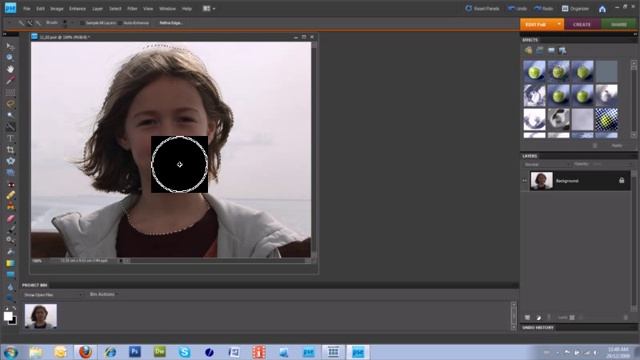Select the Move tool
The width and height of the screenshot is (640, 360).
10,47
